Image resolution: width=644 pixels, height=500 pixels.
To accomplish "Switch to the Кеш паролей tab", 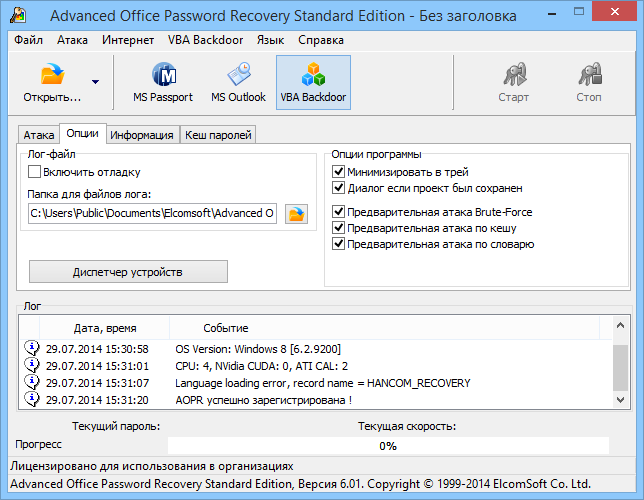I will (218, 135).
